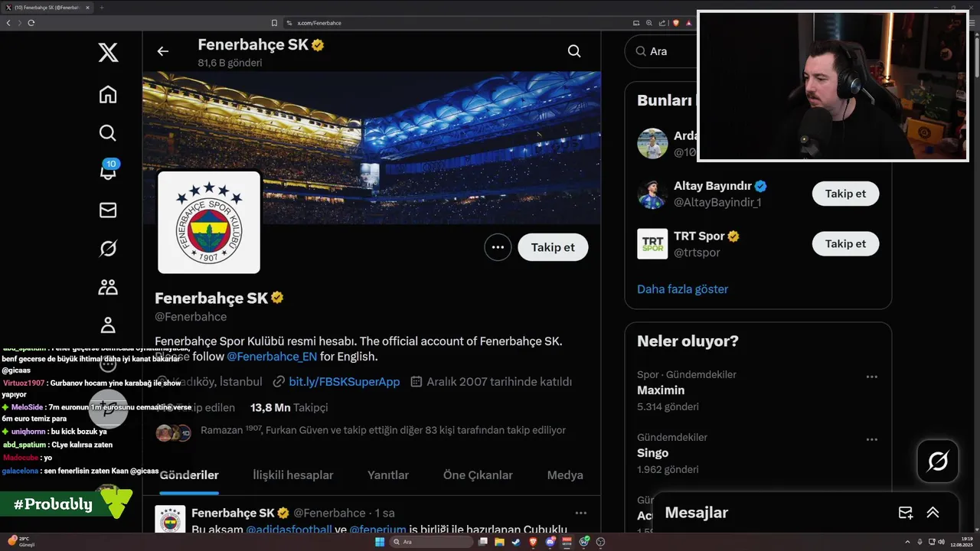Screen dimensions: 980x551
Task: Open the @fenerium mention in post
Action: click(377, 530)
